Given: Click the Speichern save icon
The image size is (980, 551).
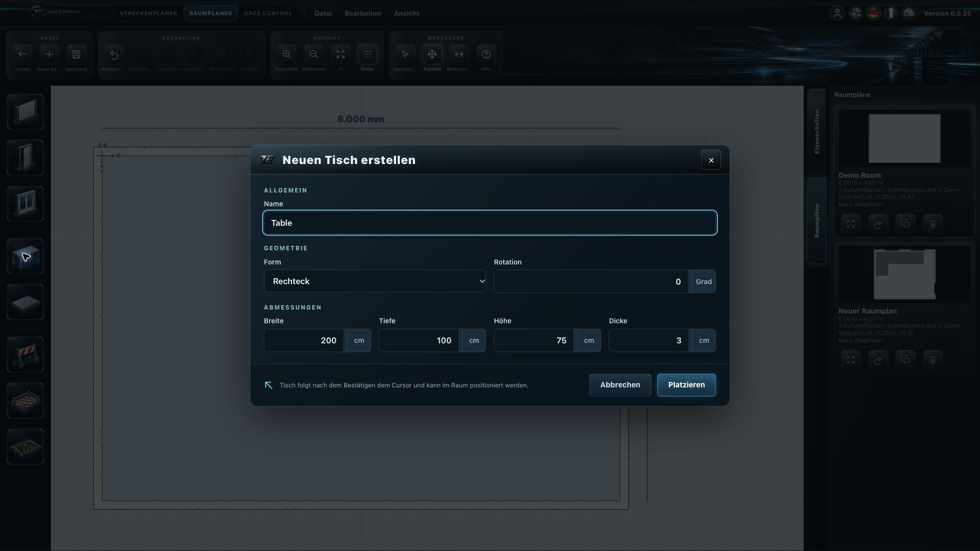Looking at the screenshot, I should [x=77, y=54].
